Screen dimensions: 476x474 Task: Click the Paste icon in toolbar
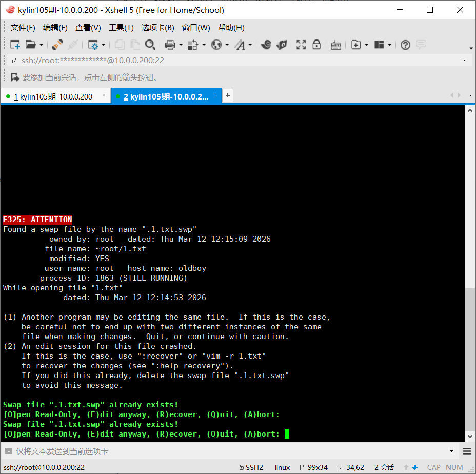135,45
